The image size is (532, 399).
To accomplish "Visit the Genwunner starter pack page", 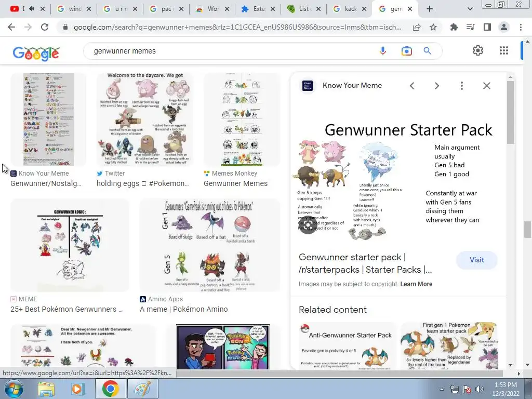I will click(x=477, y=260).
